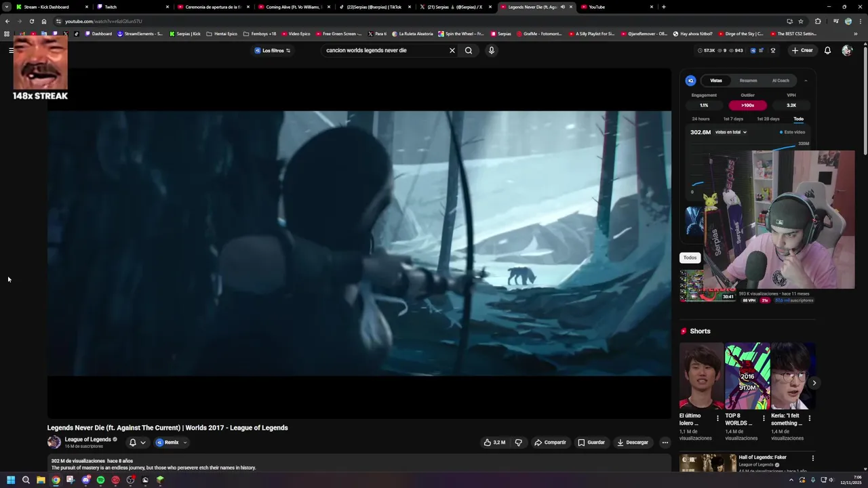Collapse the vidIQ stats panel with the chevron
Image resolution: width=868 pixels, height=488 pixels.
tap(806, 81)
